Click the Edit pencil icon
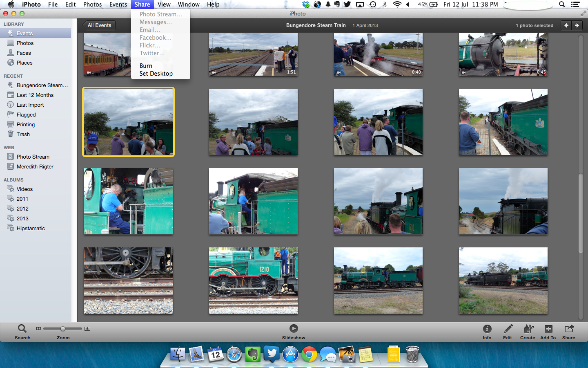 (508, 329)
